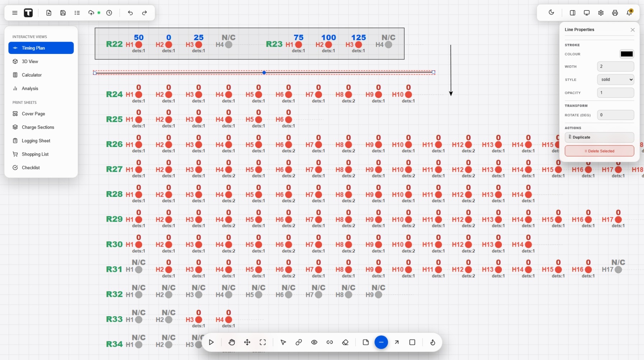Screen dimensions: 644x360
Task: Toggle the eye visibility tool
Action: point(314,342)
